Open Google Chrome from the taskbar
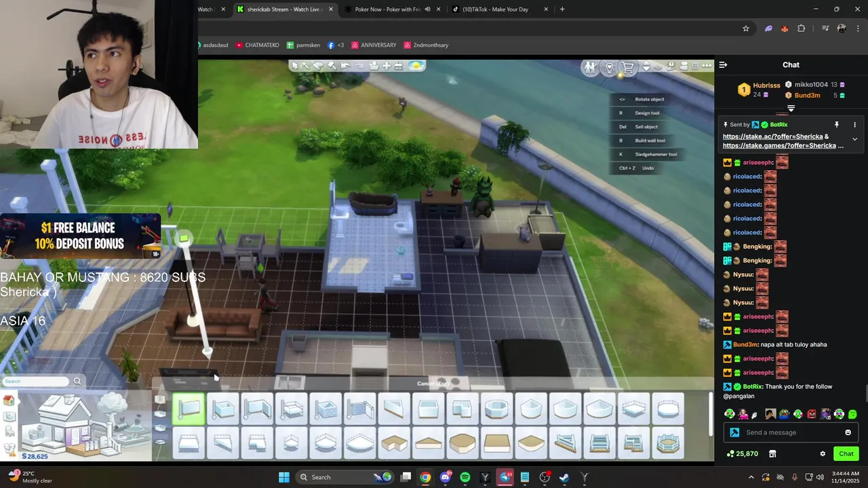The width and height of the screenshot is (868, 488). pyautogui.click(x=425, y=477)
